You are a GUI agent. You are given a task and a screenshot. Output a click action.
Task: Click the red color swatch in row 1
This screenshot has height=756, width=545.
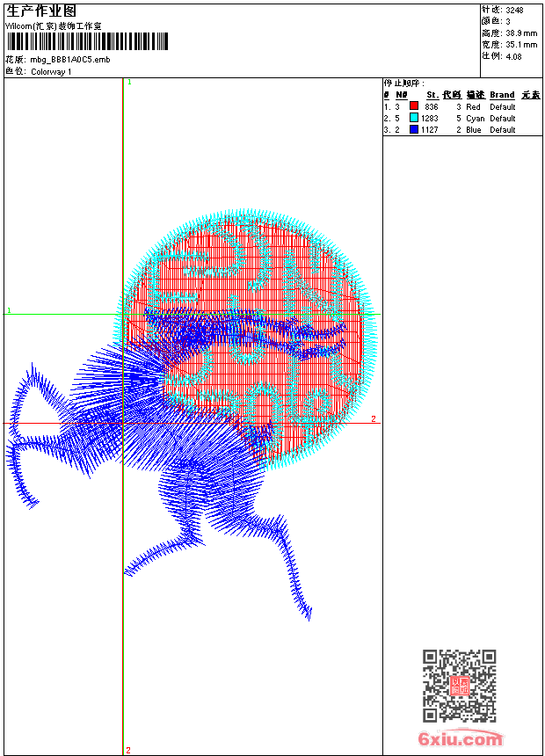(414, 105)
